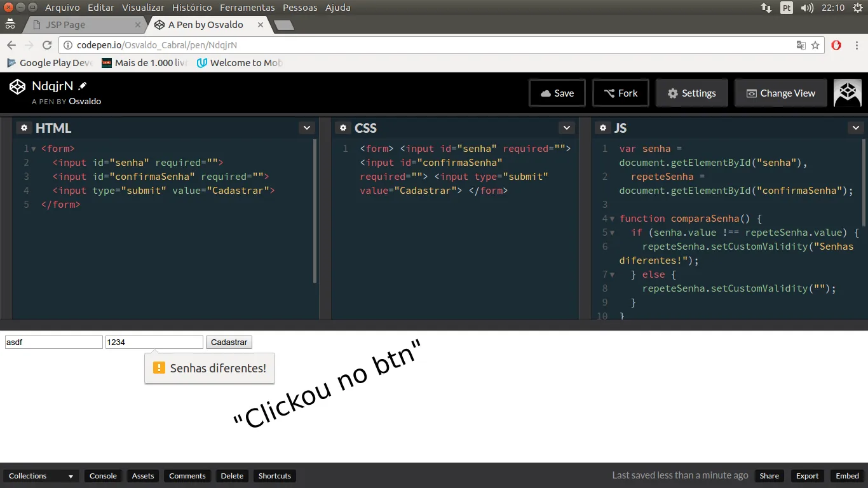The image size is (868, 488).
Task: Collapse the comparaSenha function fold arrow
Action: pos(612,219)
